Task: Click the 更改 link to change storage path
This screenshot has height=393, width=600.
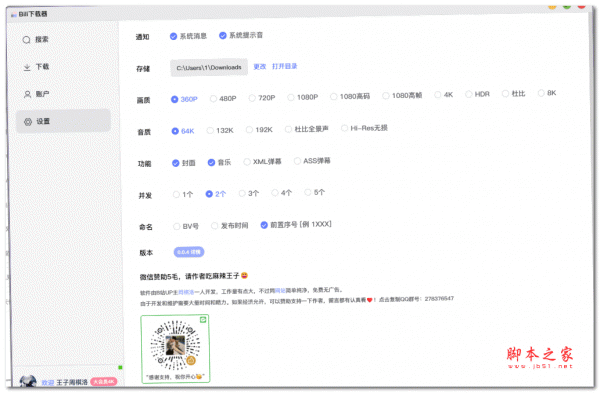Action: click(260, 67)
